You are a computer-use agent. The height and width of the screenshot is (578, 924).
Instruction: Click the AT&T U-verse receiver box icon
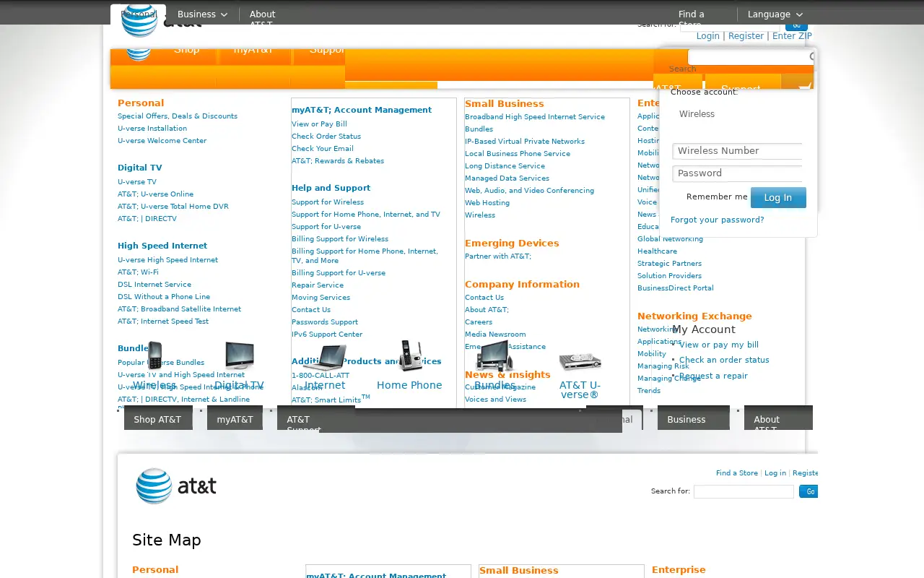[x=580, y=361]
